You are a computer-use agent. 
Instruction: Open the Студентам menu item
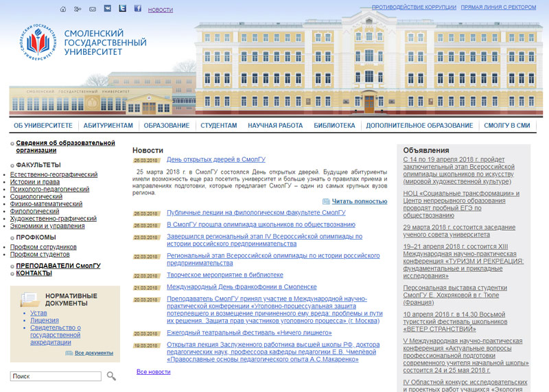tap(219, 126)
